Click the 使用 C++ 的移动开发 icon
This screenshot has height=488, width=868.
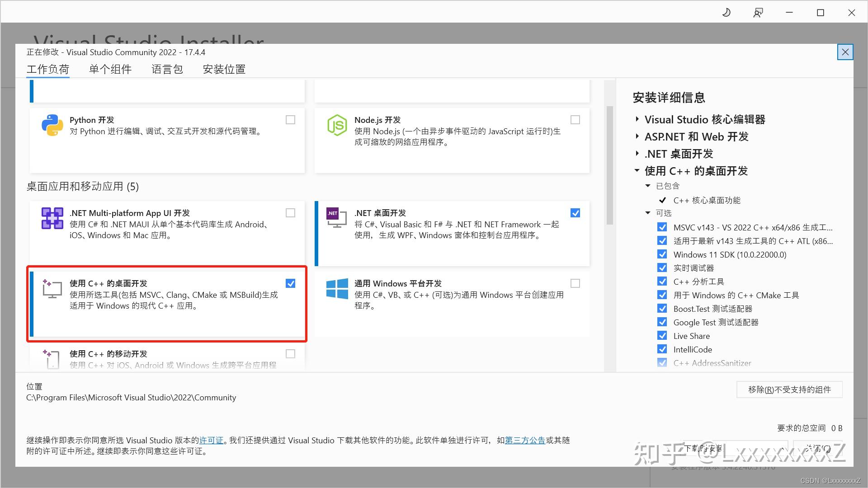pos(52,358)
